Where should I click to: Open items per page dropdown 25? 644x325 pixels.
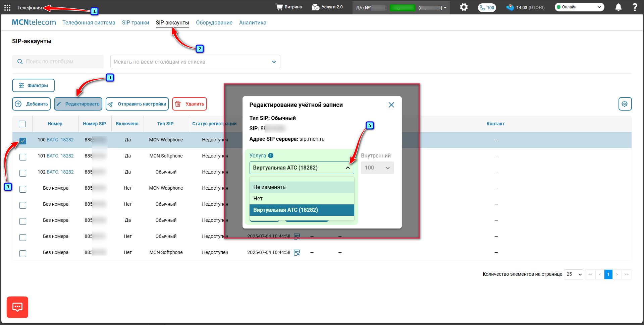coord(574,274)
